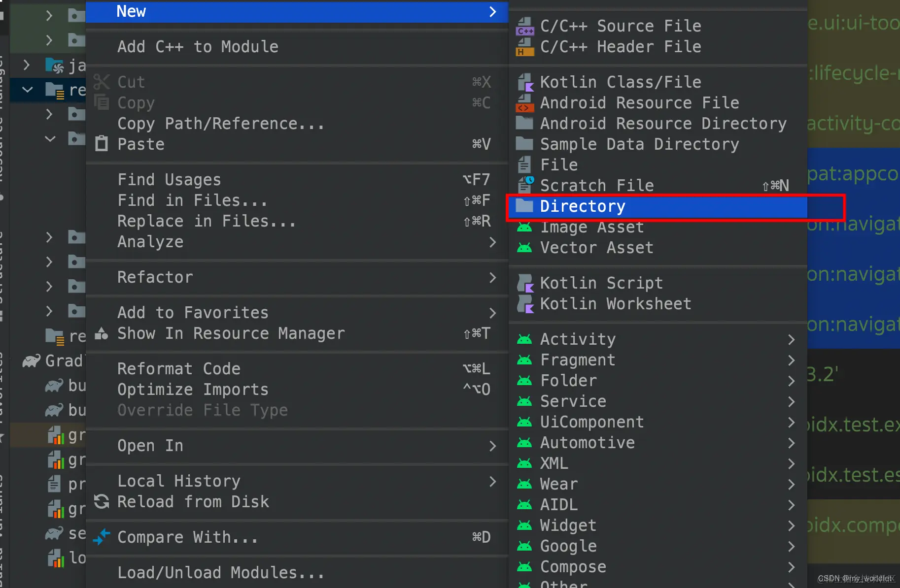Click the highlighted res folder tree row
Image resolution: width=900 pixels, height=588 pixels.
click(x=48, y=90)
